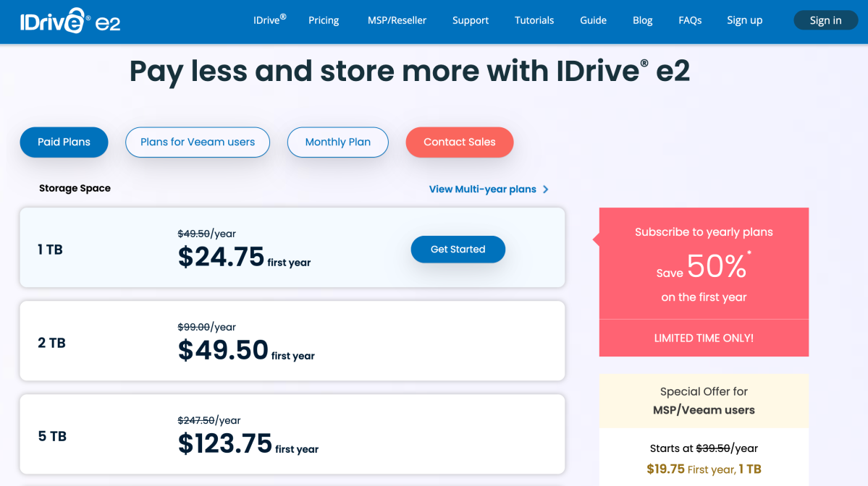Open the Guide link in navigation
The width and height of the screenshot is (868, 486).
point(594,20)
